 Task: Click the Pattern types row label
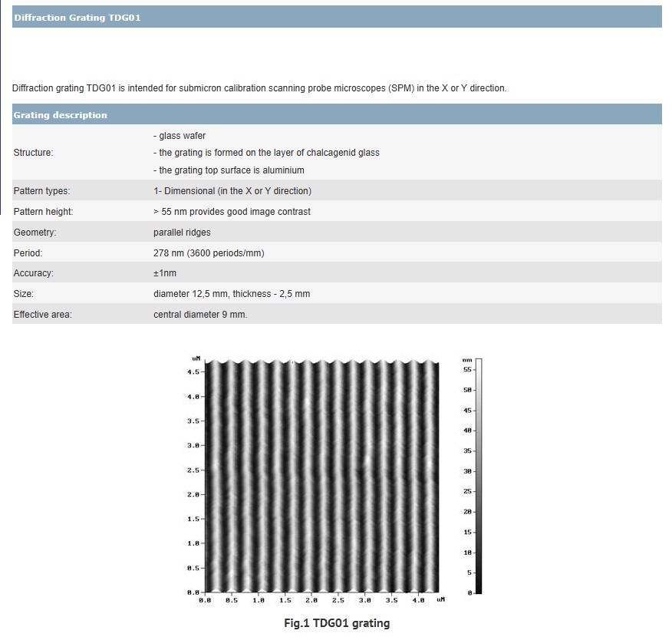tap(42, 191)
